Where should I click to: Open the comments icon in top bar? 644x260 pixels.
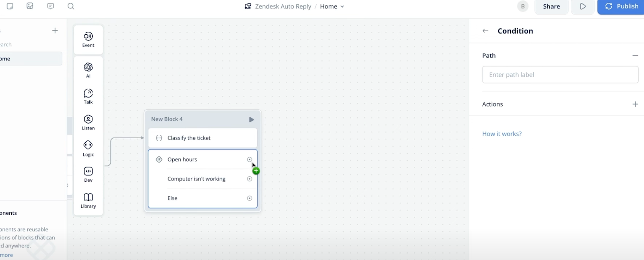[50, 6]
